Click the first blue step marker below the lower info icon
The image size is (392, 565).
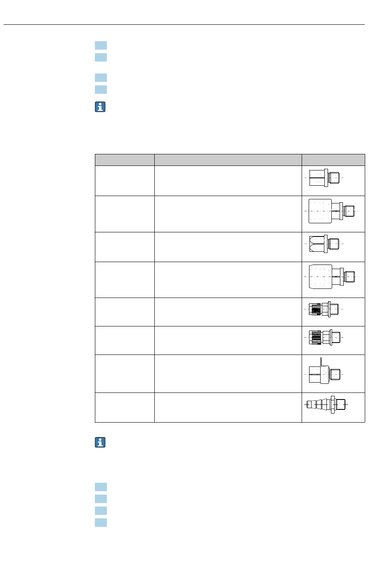(x=101, y=487)
